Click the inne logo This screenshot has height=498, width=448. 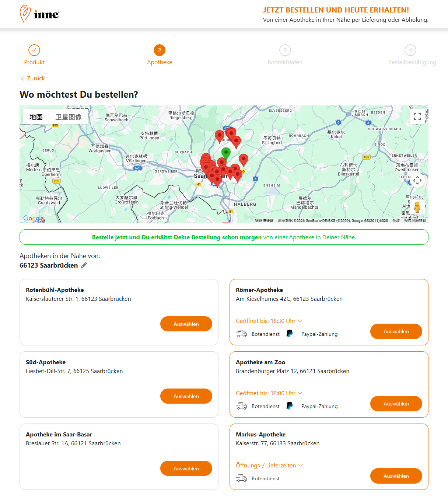[x=39, y=14]
